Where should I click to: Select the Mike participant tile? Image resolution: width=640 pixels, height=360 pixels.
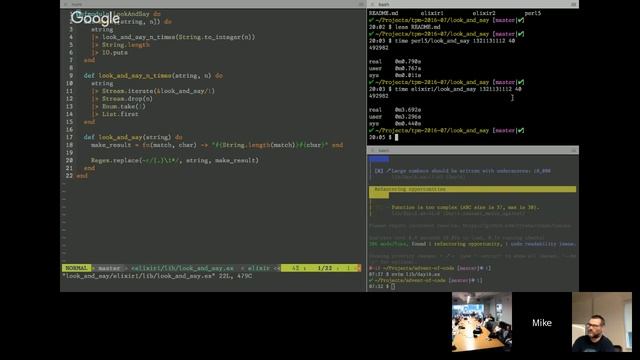tap(542, 322)
